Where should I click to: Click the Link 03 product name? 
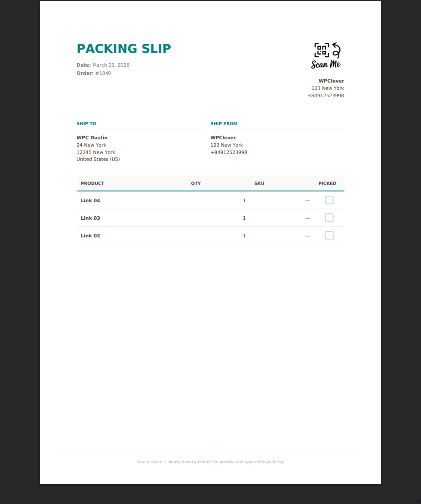coord(90,218)
